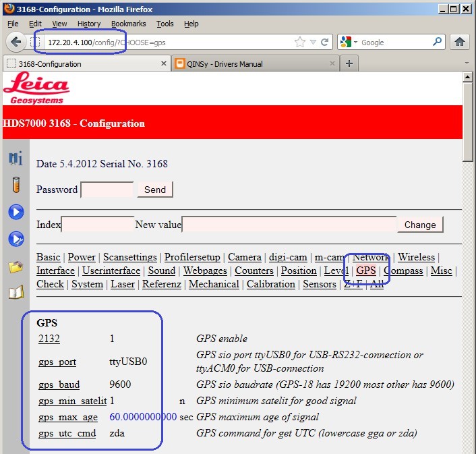Open the Webpages link
The width and height of the screenshot is (476, 454).
coord(205,271)
